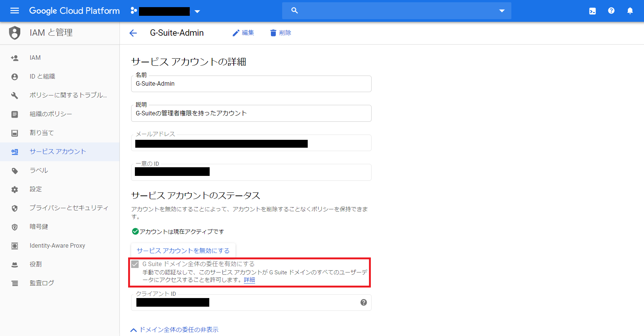The width and height of the screenshot is (644, 336).
Task: Click the 削除 trash can icon
Action: click(273, 33)
